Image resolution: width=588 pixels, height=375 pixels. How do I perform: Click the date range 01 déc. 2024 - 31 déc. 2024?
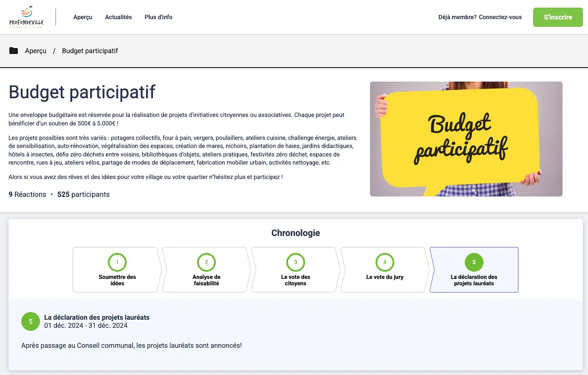pyautogui.click(x=86, y=325)
